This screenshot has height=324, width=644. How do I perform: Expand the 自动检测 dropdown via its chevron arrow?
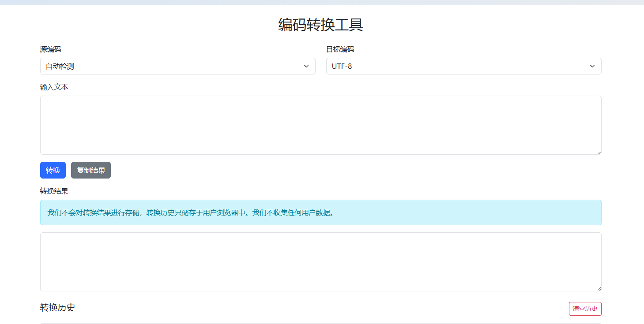pyautogui.click(x=307, y=66)
